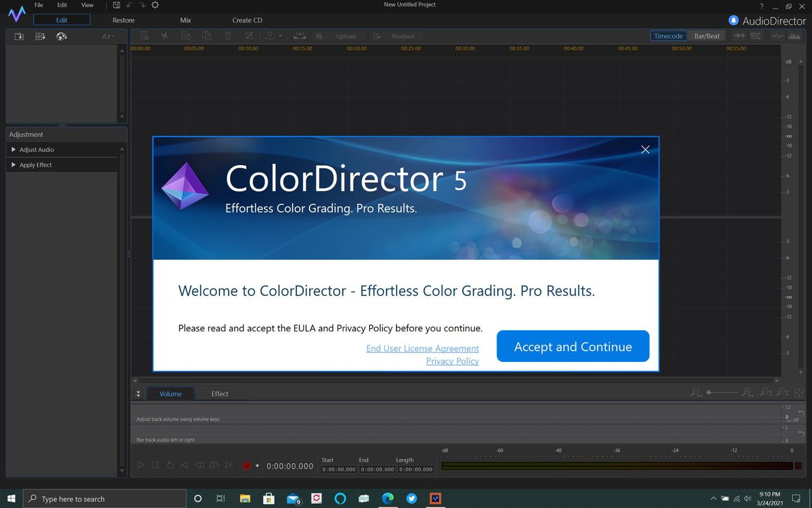Select Bar/Beat display mode

coord(707,36)
